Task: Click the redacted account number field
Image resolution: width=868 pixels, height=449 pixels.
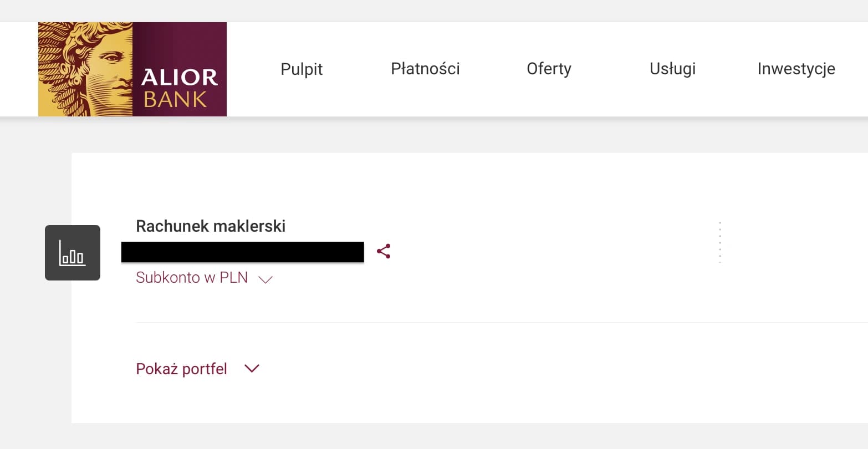Action: 242,252
